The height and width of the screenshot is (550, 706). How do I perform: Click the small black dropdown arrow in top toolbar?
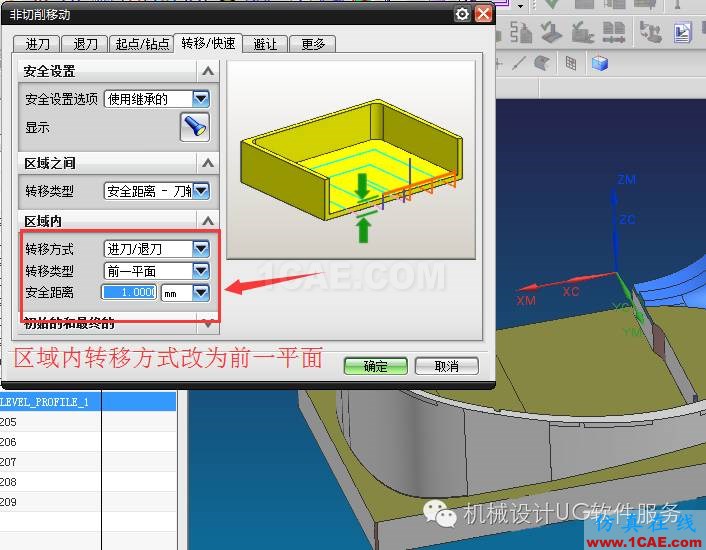520,6
